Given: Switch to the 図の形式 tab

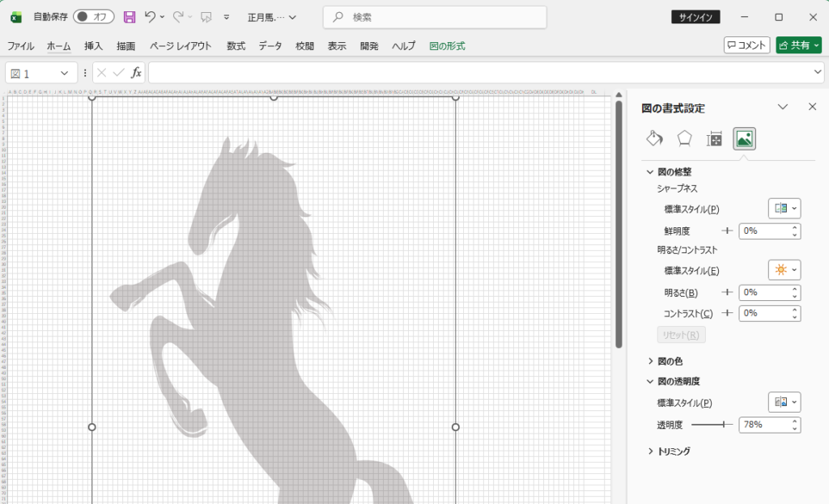Looking at the screenshot, I should 447,46.
